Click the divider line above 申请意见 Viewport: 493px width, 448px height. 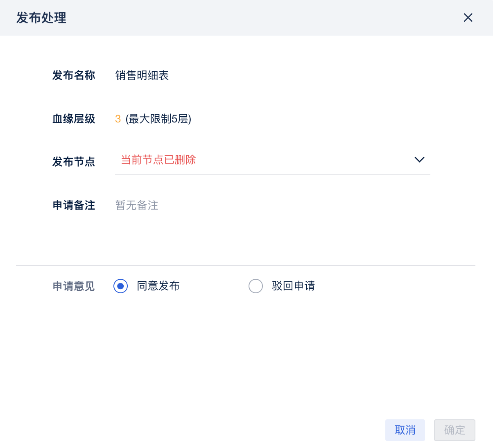pyautogui.click(x=246, y=266)
